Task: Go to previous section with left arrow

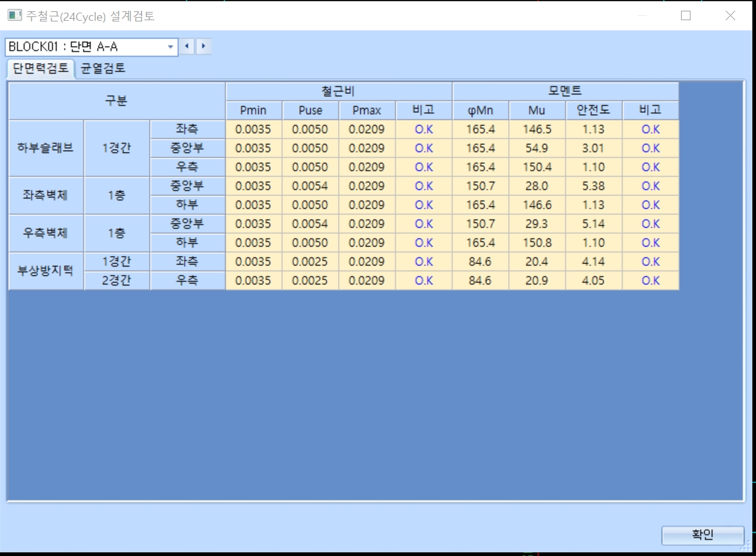Action: pyautogui.click(x=186, y=47)
